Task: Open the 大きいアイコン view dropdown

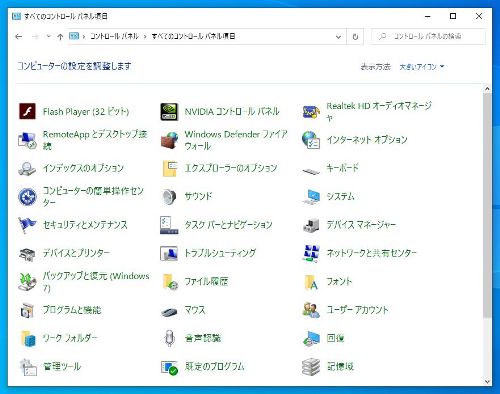Action: [422, 67]
